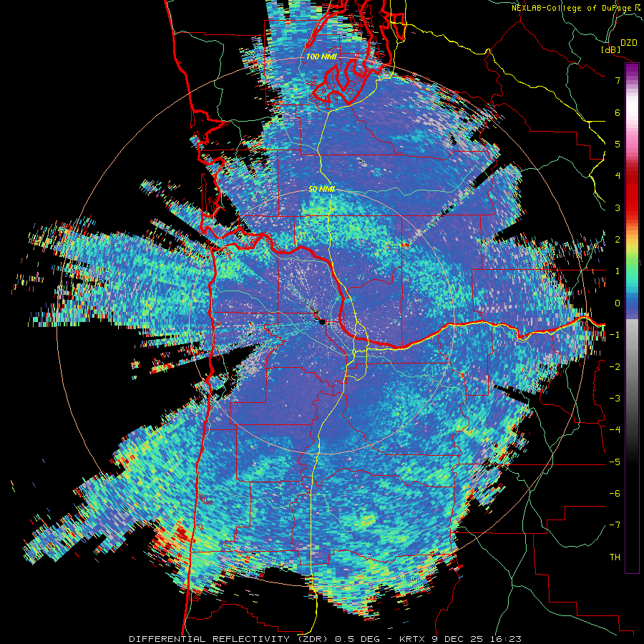Click the TH label on the color scale
The width and height of the screenshot is (644, 644).
[615, 557]
